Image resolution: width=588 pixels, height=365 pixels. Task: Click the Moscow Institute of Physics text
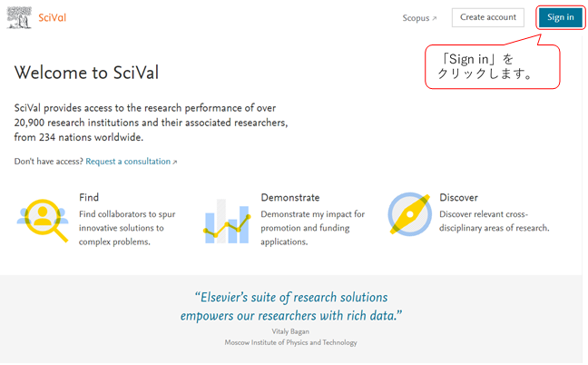point(290,343)
